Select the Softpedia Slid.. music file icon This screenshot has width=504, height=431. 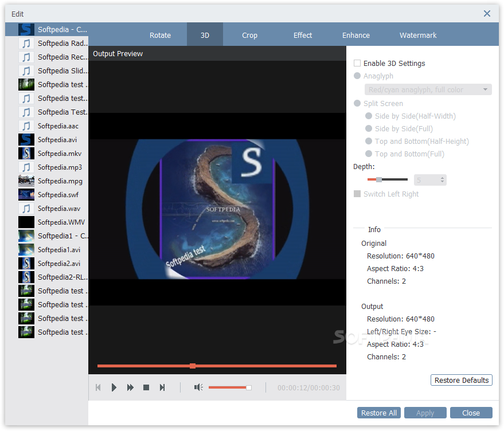[26, 71]
